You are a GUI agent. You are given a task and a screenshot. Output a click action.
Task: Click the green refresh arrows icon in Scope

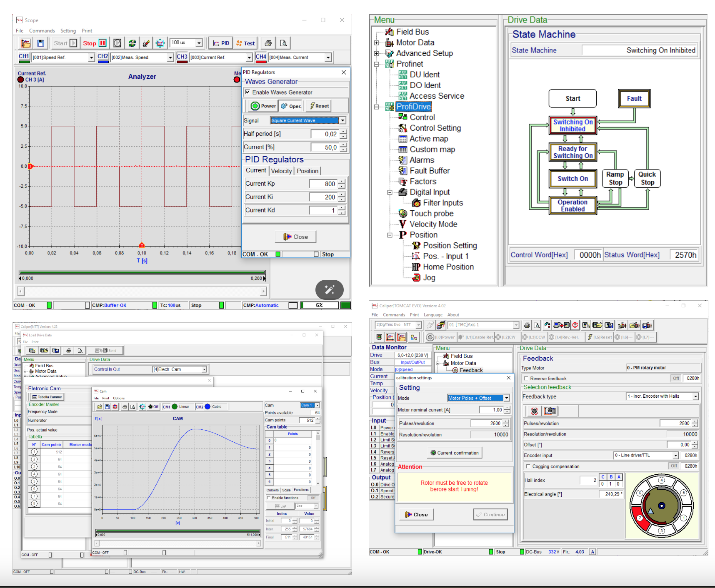pos(132,43)
